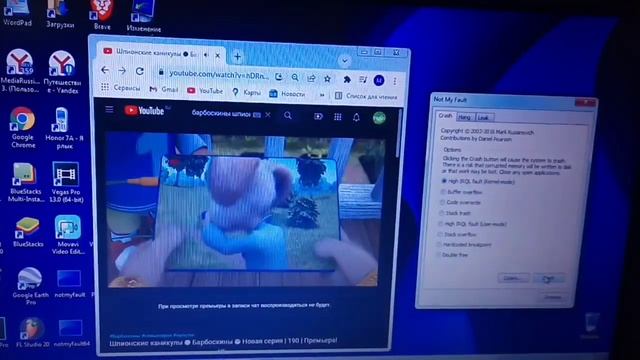Open a new Chrome tab
Viewport: 640px width, 360px height.
(x=238, y=57)
